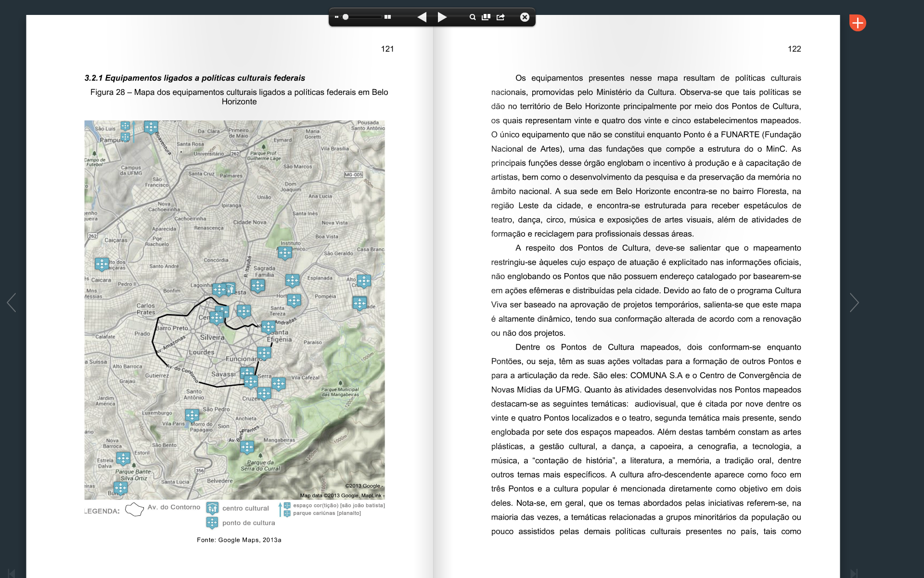924x578 pixels.
Task: Jump to last page bottom-right icon
Action: pos(854,573)
